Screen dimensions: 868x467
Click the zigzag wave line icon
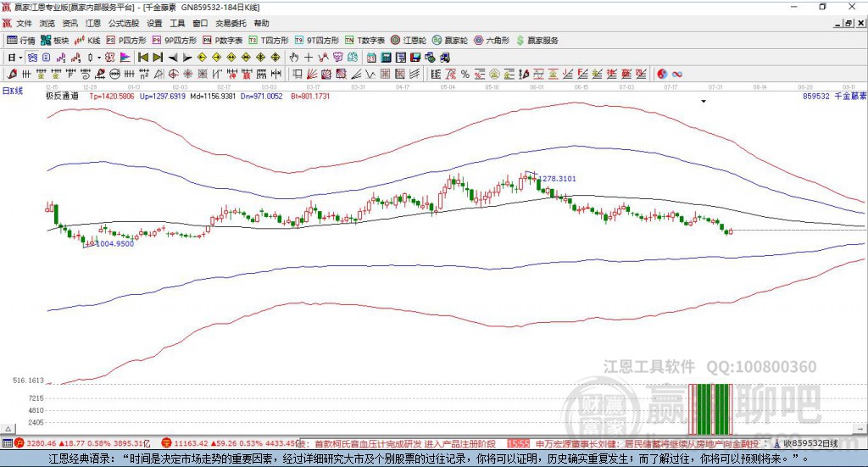[x=370, y=74]
